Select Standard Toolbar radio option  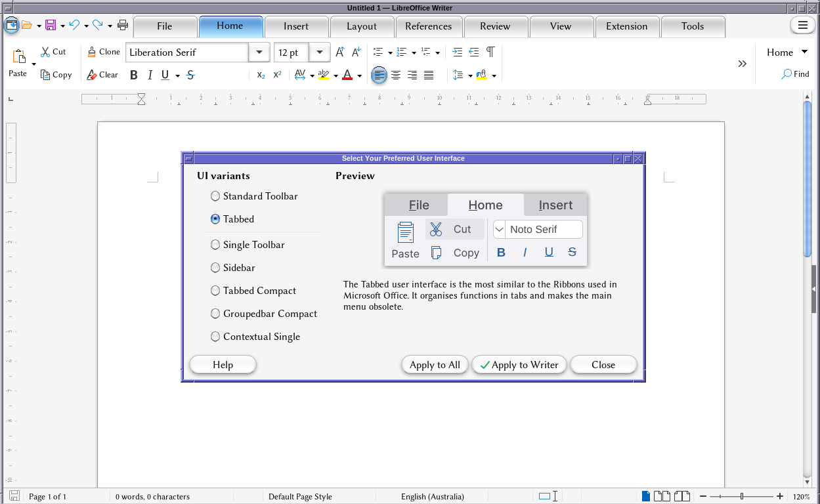click(215, 196)
